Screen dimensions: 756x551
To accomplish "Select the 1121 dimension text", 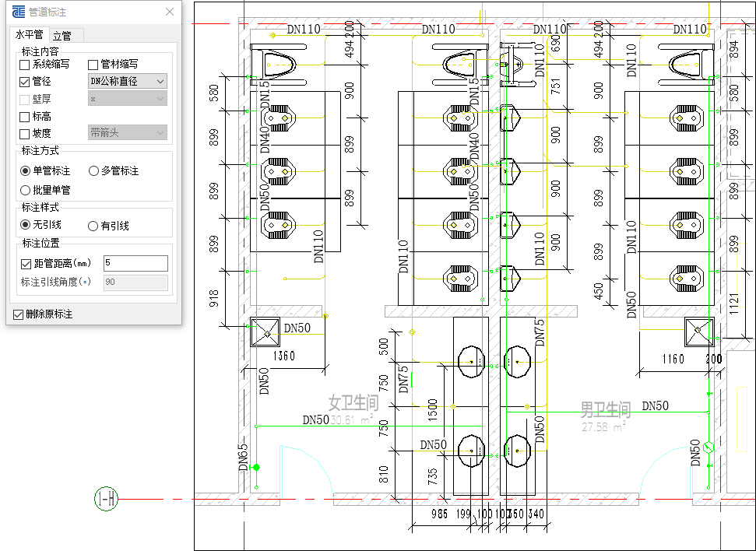I will point(734,304).
